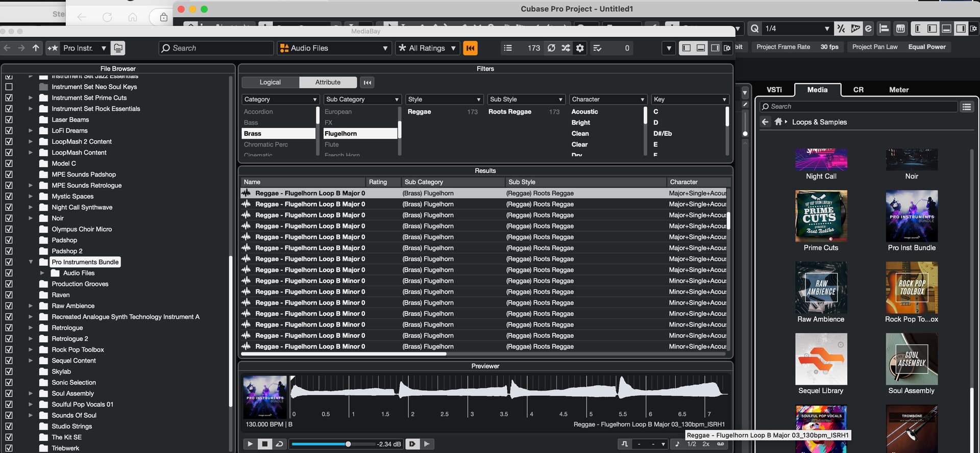The image size is (980, 453).
Task: Navigate back in the MediaBay toolbar
Action: (x=7, y=48)
